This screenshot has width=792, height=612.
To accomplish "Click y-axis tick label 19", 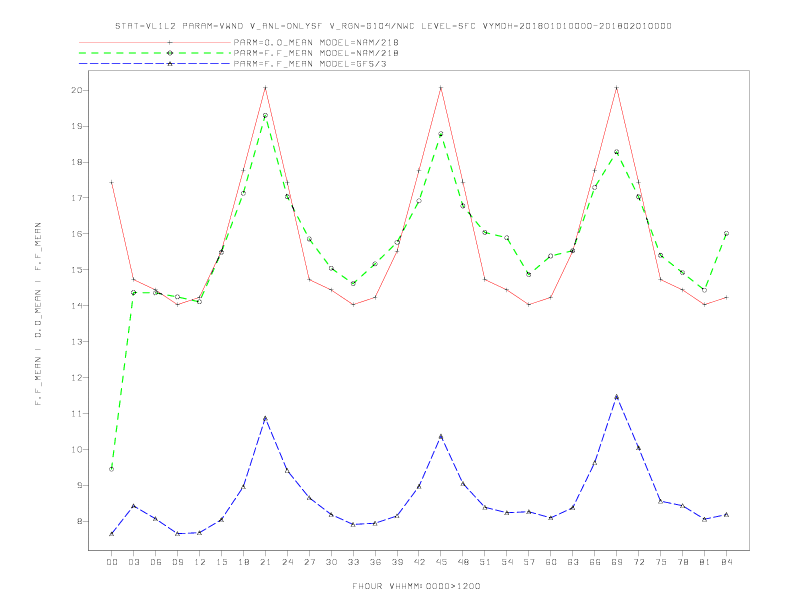I will point(77,126).
